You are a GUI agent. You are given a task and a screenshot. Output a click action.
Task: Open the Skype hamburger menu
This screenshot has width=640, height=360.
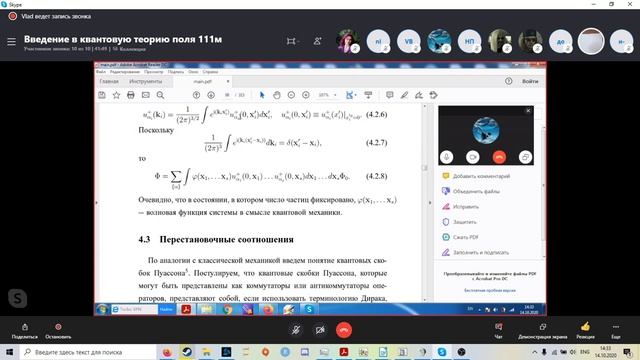(x=11, y=41)
